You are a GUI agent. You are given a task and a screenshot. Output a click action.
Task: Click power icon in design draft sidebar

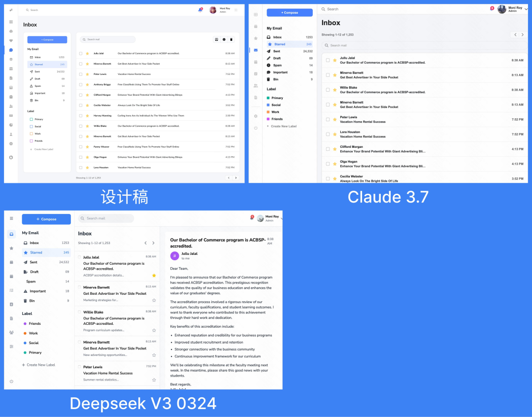11,157
